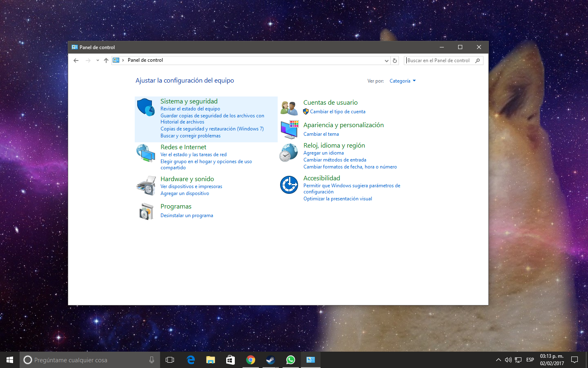588x368 pixels.
Task: Open the Hardware y sonido category
Action: (x=187, y=179)
